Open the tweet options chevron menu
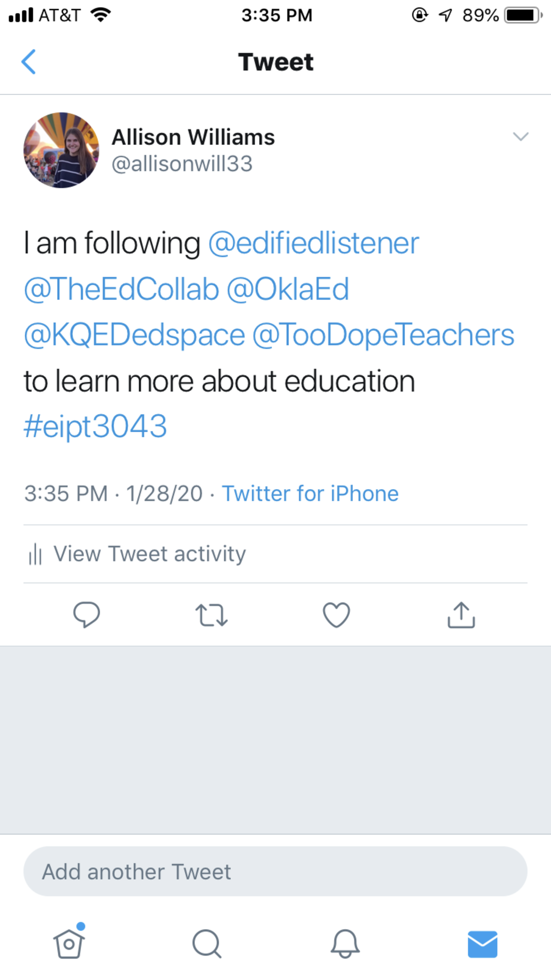 pyautogui.click(x=520, y=137)
